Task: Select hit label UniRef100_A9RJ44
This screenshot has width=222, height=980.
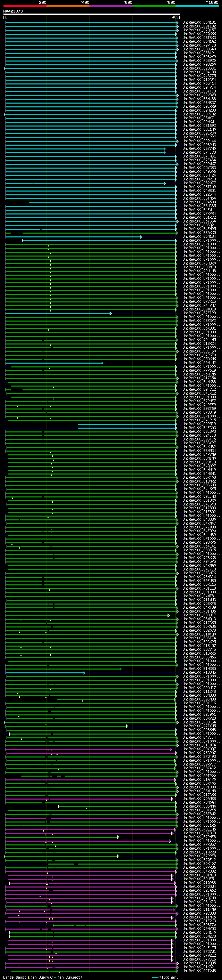Action: click(199, 141)
